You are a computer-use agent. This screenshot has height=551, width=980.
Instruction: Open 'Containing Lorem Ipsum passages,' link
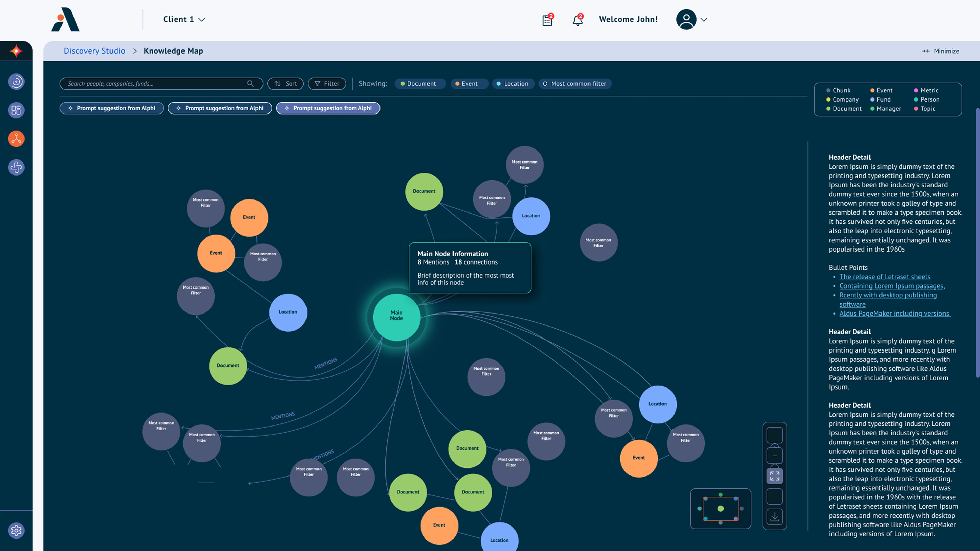[892, 286]
